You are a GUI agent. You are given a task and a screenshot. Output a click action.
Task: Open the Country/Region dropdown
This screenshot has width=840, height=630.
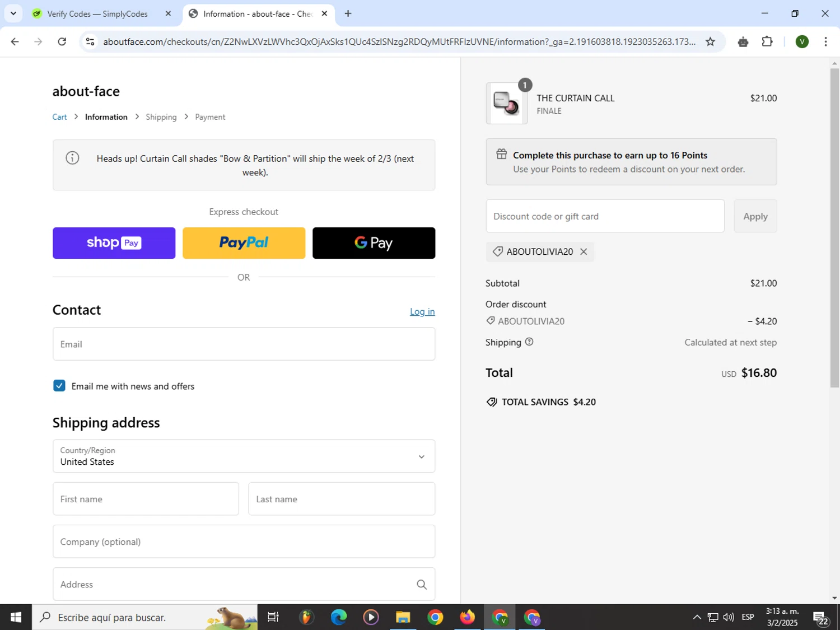(244, 456)
